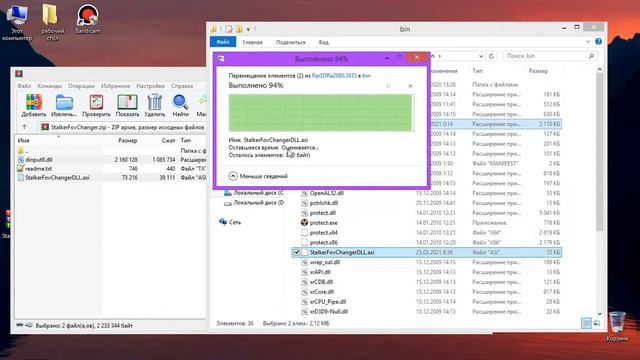Select OpenAL32.dll in Explorer

pos(327,193)
